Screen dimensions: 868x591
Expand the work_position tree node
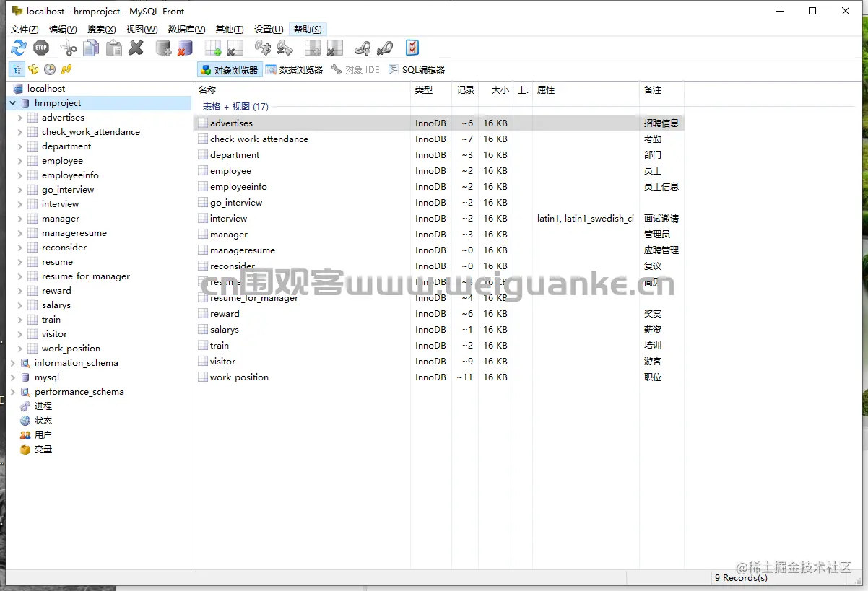(x=20, y=349)
